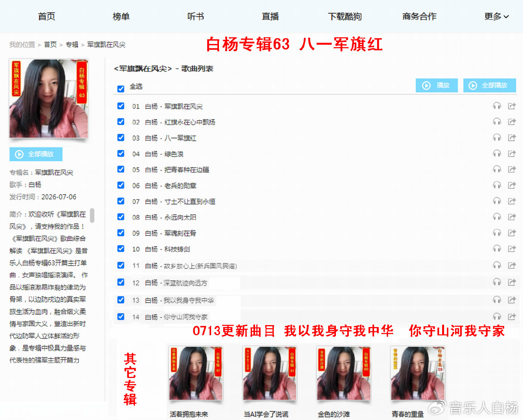Open album thumbnail 金色的沙滩
Viewport: 523px width, 420px height.
[x=344, y=373]
